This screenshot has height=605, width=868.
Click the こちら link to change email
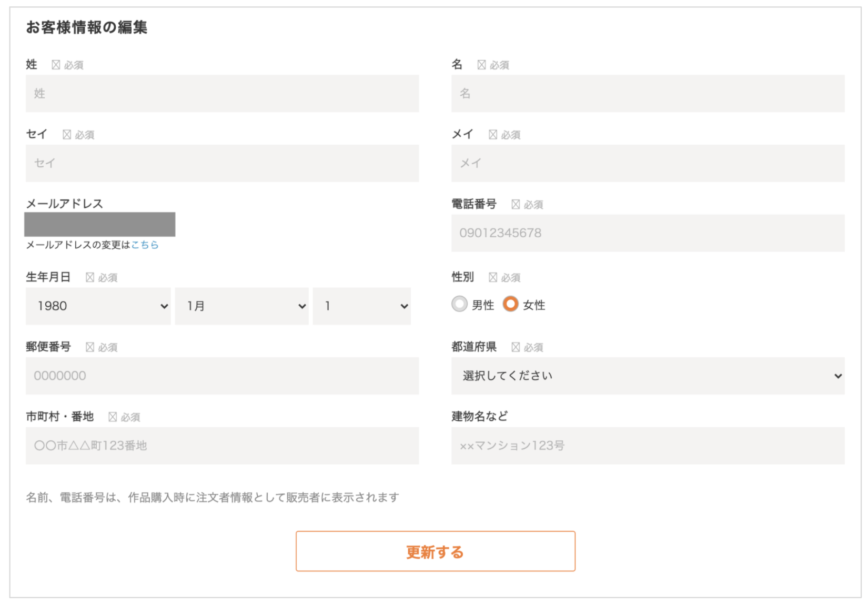click(145, 245)
